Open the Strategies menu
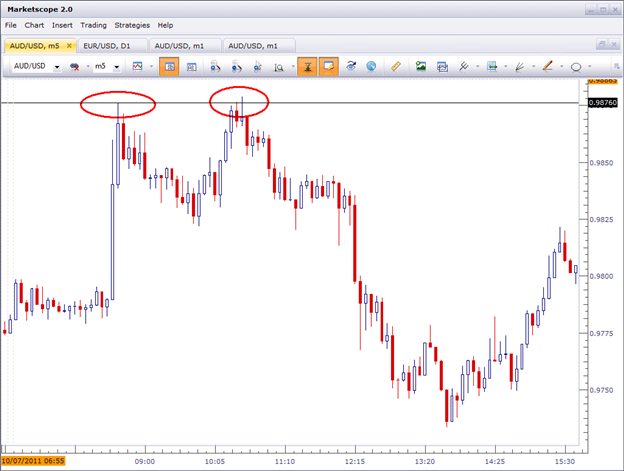 132,25
